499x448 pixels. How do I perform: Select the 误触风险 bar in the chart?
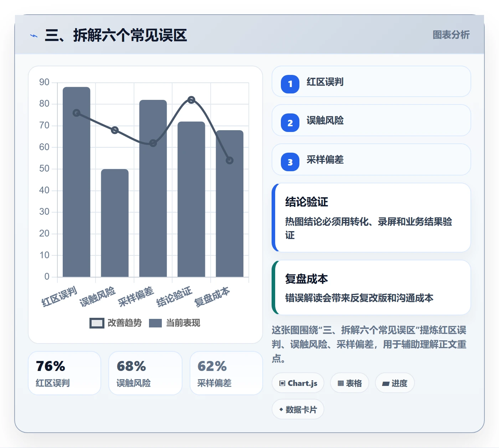pos(115,223)
